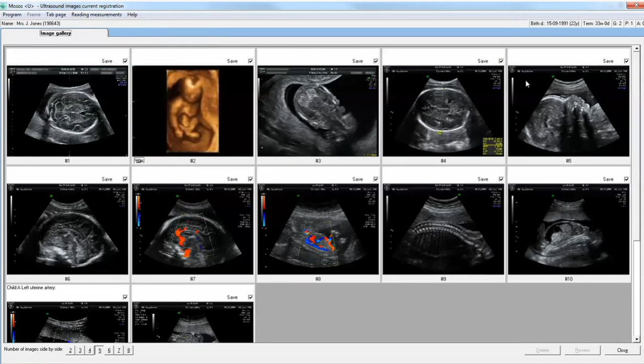Open the Frame menu
The width and height of the screenshot is (644, 364).
(x=34, y=14)
